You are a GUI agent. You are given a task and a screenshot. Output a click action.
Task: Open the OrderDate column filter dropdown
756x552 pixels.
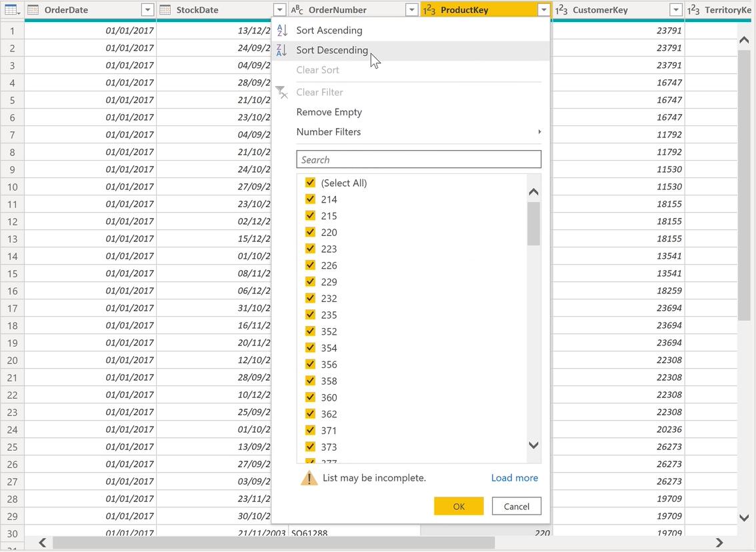point(148,10)
